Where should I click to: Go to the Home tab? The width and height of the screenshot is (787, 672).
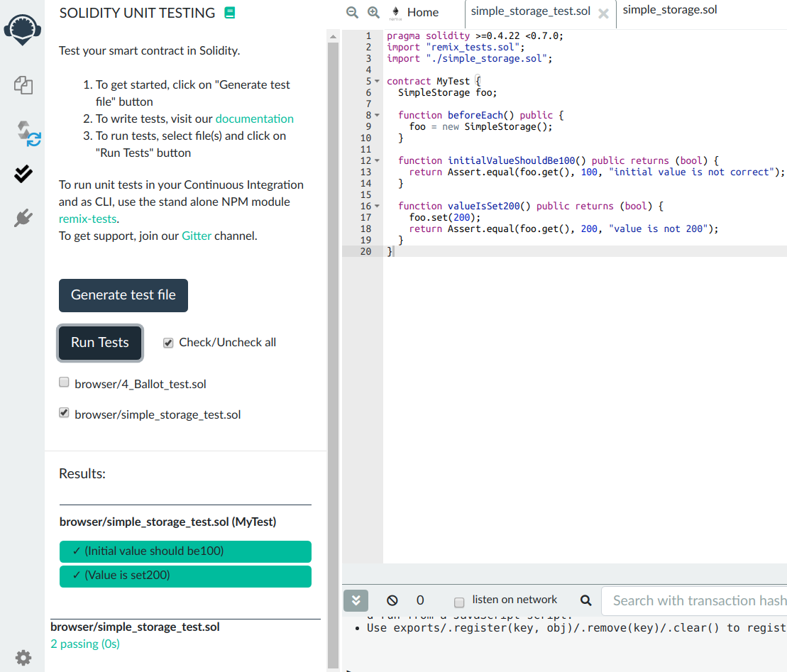423,12
